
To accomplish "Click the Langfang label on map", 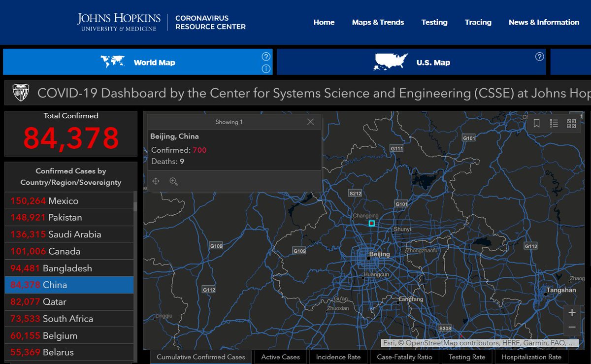I will click(411, 299).
